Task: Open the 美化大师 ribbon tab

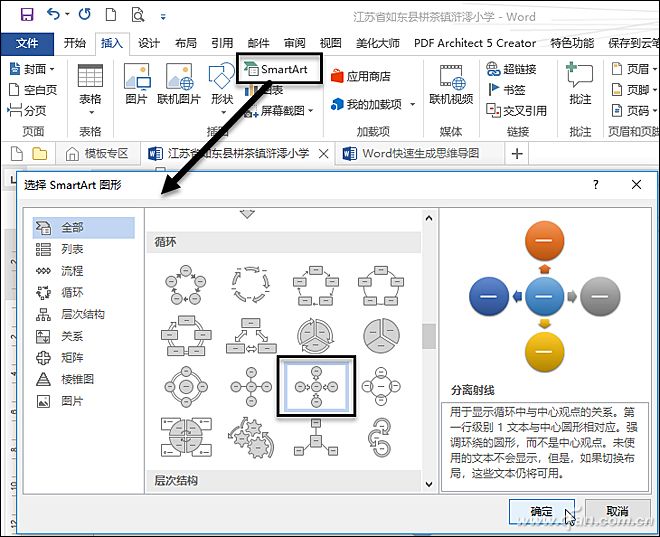Action: (x=378, y=43)
